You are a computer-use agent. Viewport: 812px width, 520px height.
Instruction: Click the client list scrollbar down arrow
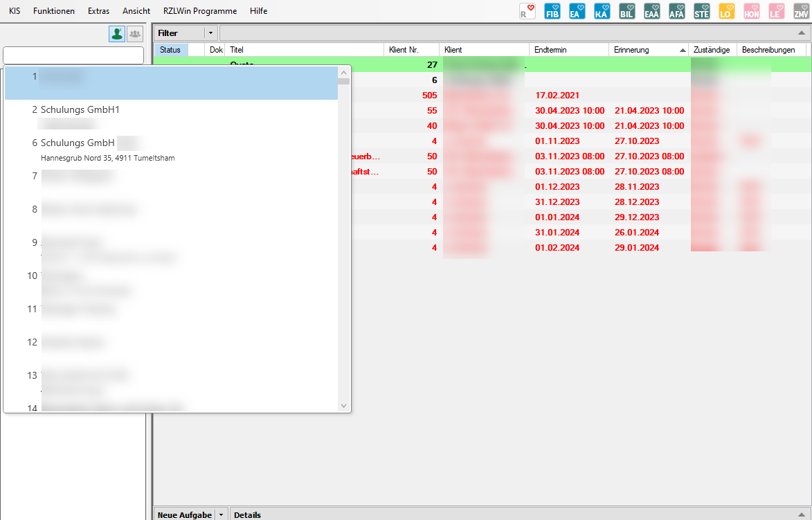pyautogui.click(x=344, y=406)
